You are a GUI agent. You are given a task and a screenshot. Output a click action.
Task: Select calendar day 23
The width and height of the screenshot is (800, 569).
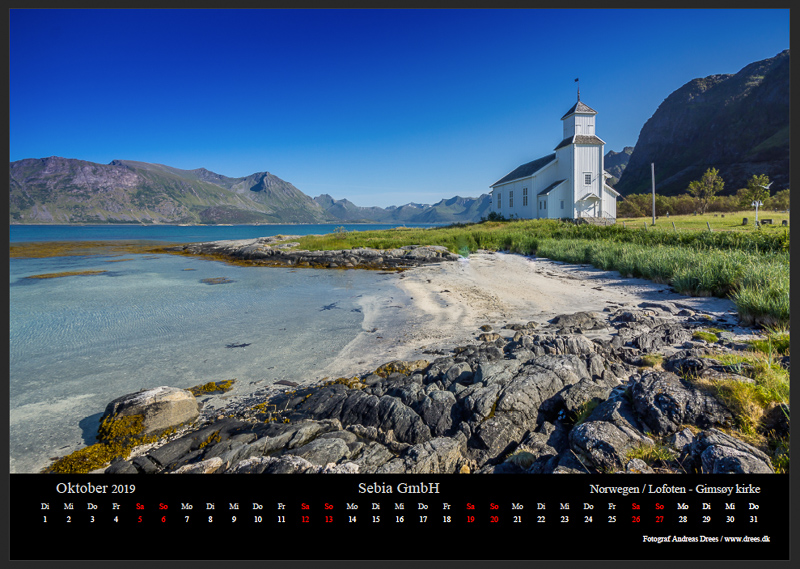pos(564,519)
